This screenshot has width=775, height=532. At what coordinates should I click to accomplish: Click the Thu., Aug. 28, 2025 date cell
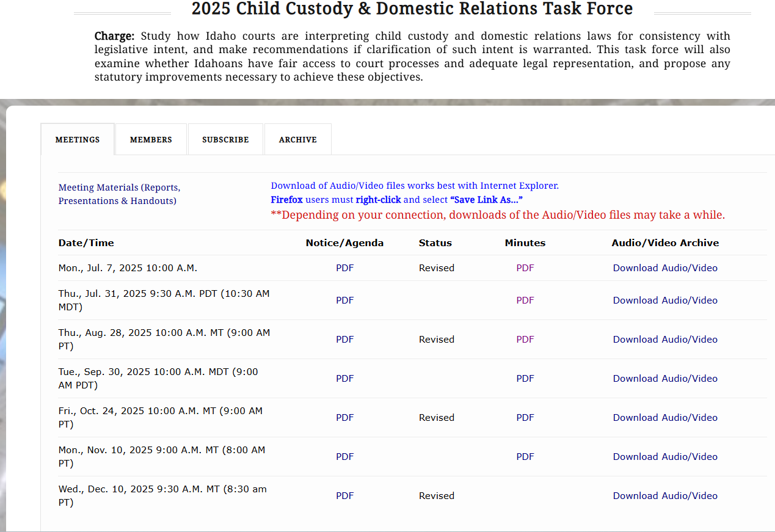[x=164, y=340]
